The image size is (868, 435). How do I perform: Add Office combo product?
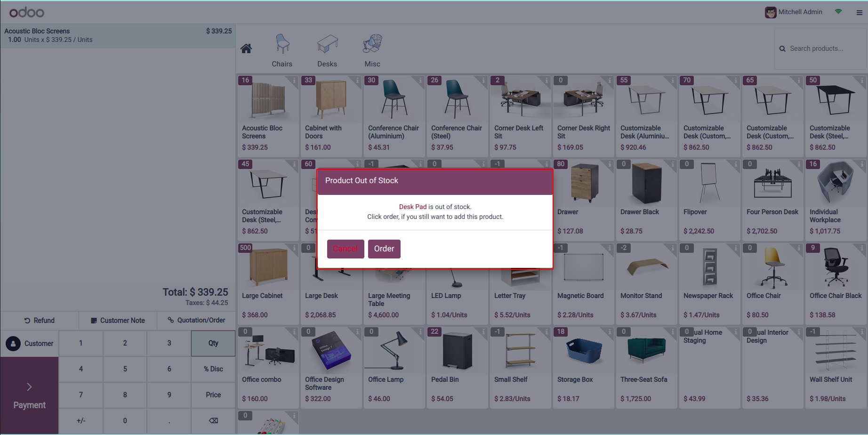268,367
